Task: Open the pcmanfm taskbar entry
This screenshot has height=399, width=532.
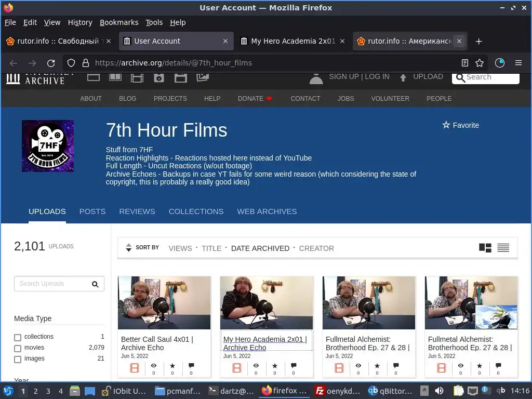Action: pyautogui.click(x=178, y=391)
